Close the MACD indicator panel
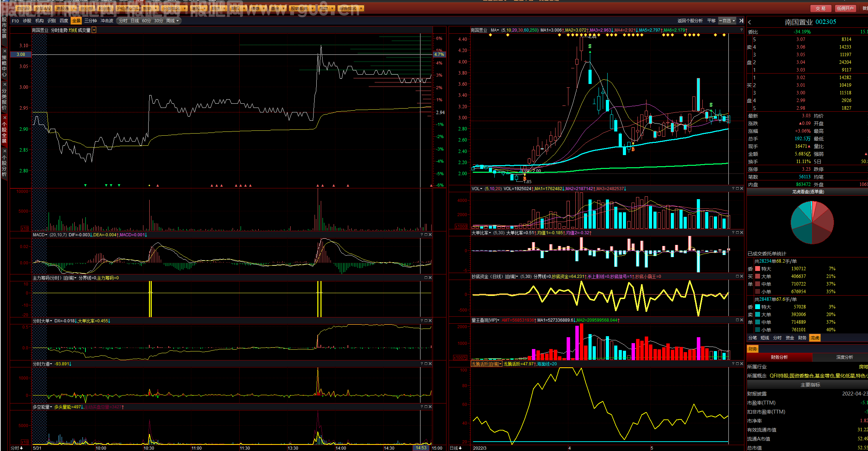The width and height of the screenshot is (868, 451). (430, 235)
